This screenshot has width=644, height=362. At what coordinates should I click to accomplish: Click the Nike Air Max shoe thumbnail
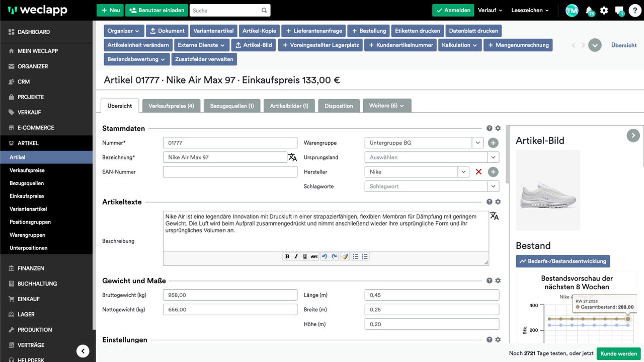pos(548,190)
